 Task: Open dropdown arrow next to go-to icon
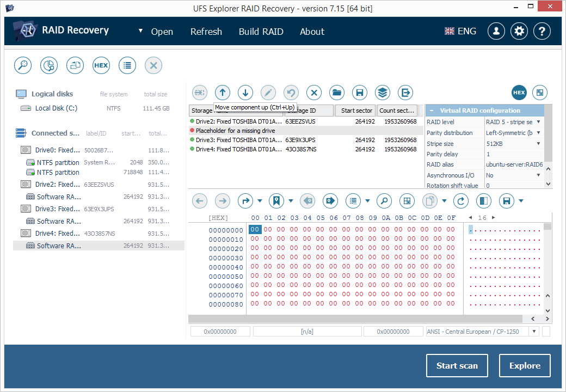(260, 201)
